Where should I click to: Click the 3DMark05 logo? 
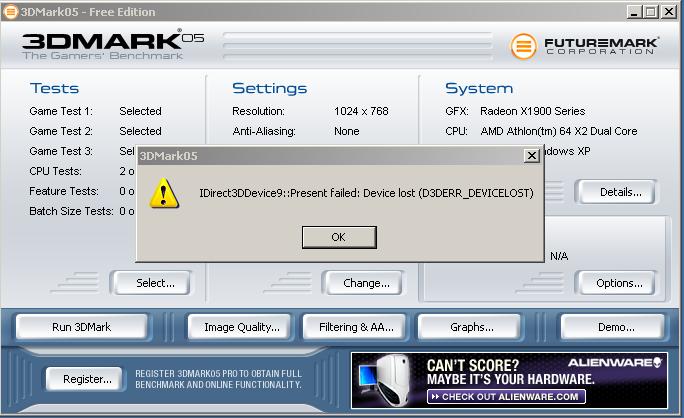[x=113, y=45]
